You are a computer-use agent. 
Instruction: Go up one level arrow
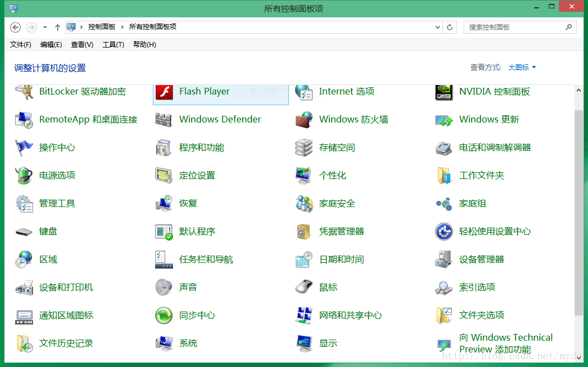coord(57,27)
